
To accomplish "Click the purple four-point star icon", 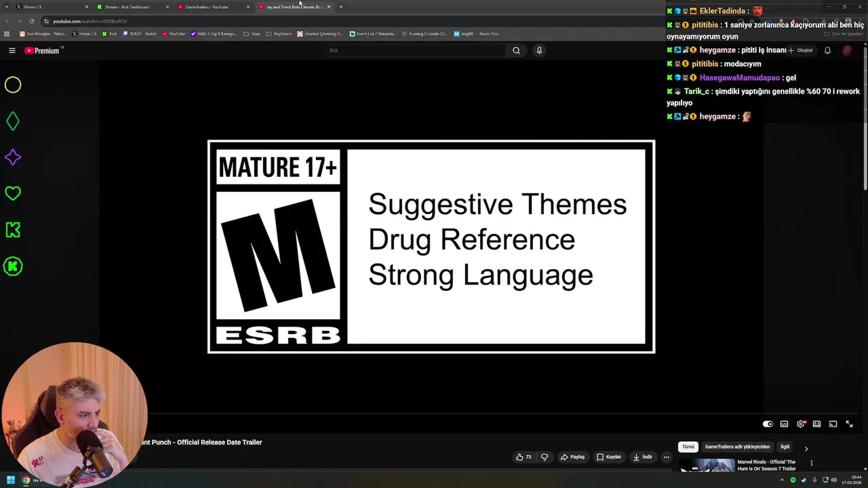I will click(x=13, y=157).
